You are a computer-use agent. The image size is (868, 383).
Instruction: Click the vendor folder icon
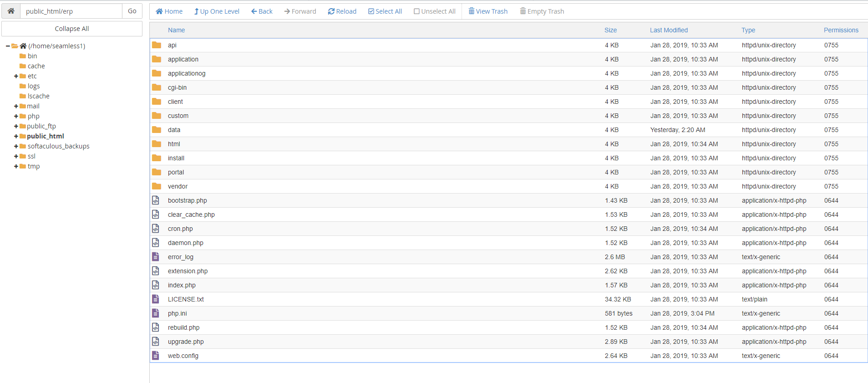pyautogui.click(x=157, y=186)
